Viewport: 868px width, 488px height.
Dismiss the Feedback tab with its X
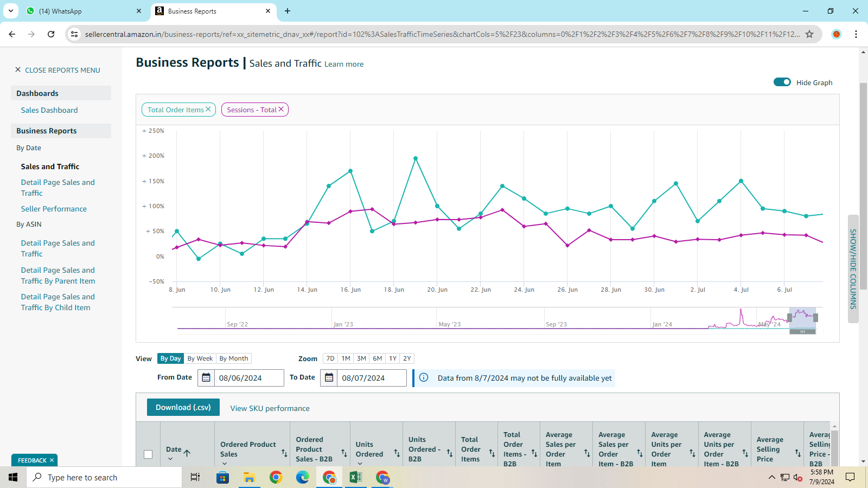tap(52, 460)
